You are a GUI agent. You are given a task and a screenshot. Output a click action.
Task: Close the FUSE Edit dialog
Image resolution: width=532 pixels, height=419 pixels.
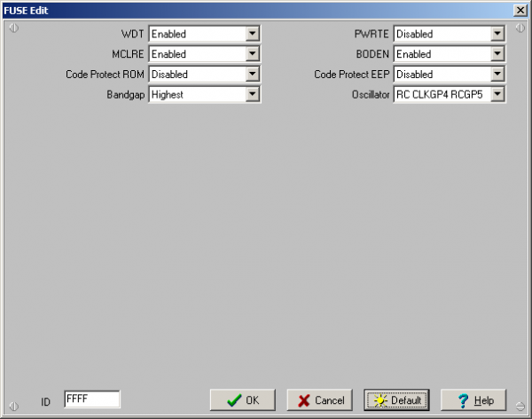(520, 9)
